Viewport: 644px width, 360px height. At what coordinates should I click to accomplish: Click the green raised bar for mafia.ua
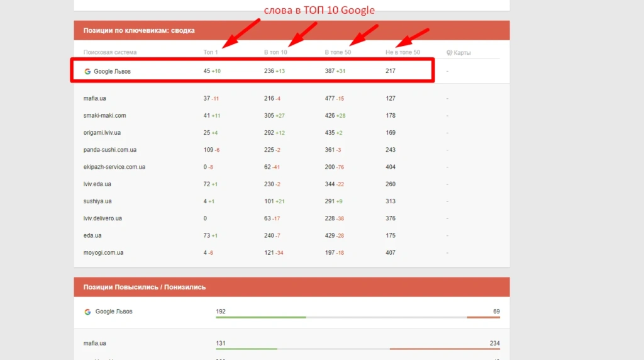(247, 349)
